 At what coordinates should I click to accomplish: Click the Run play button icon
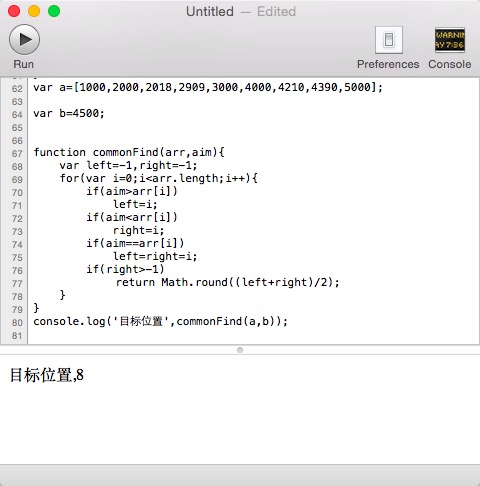pos(24,39)
